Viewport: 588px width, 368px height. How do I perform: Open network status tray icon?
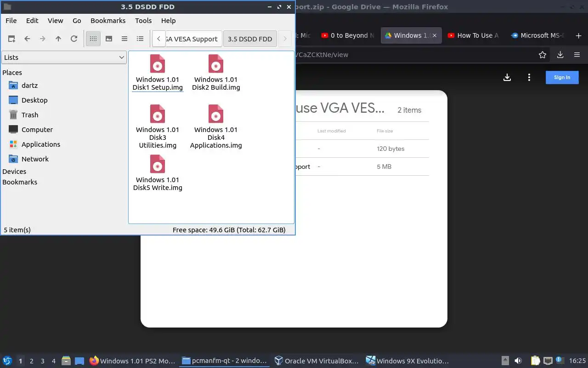click(548, 361)
